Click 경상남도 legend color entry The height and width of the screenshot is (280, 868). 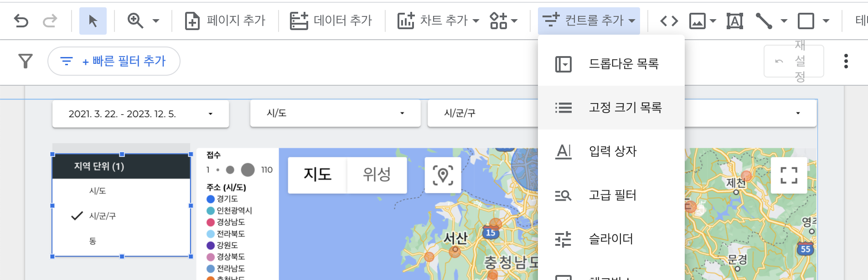coord(226,222)
